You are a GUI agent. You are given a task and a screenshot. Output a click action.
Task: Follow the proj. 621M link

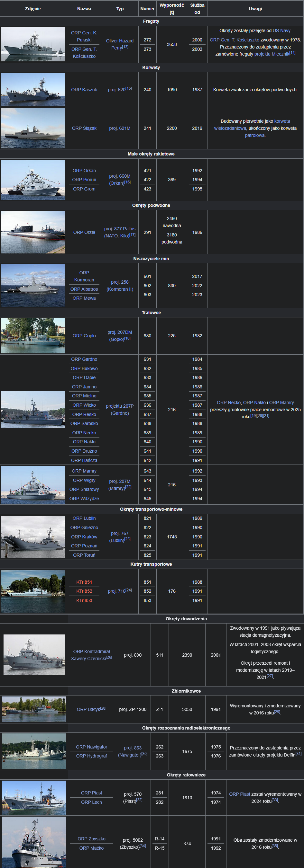[x=120, y=128]
